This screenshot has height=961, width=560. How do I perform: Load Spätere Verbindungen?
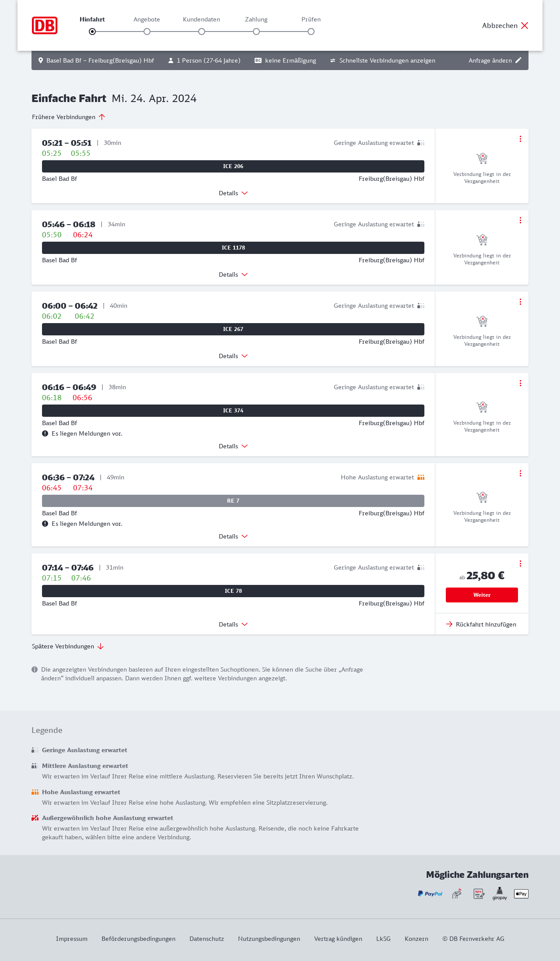point(68,646)
